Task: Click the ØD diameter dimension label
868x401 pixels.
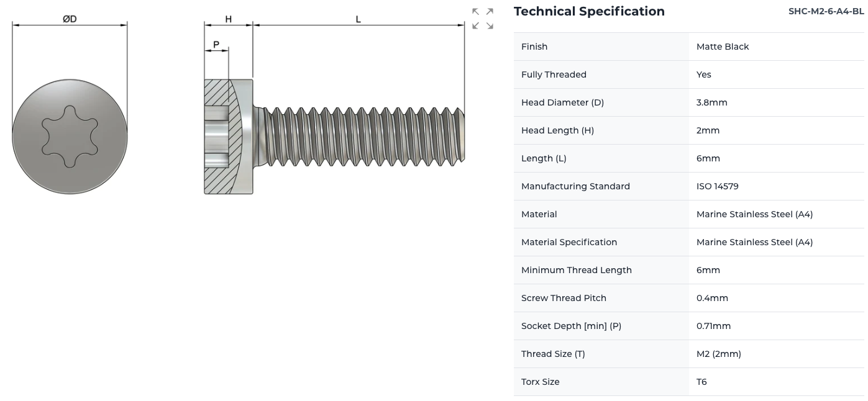Action: (70, 19)
